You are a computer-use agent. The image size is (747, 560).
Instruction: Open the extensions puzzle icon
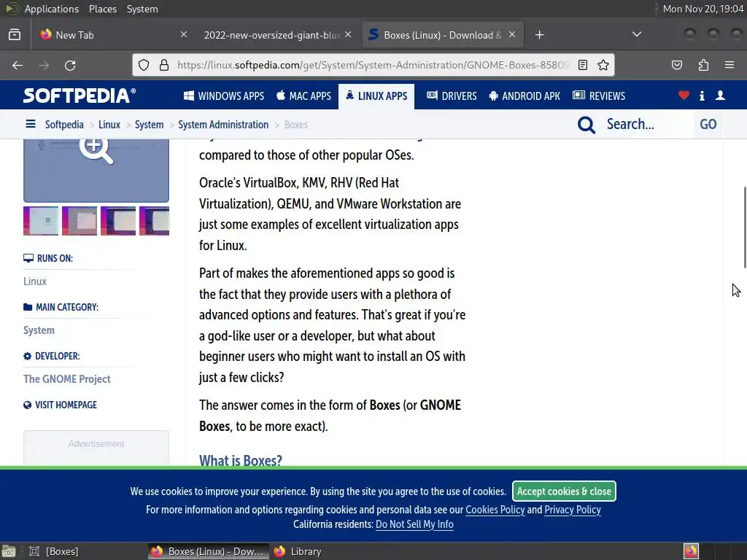click(x=703, y=65)
